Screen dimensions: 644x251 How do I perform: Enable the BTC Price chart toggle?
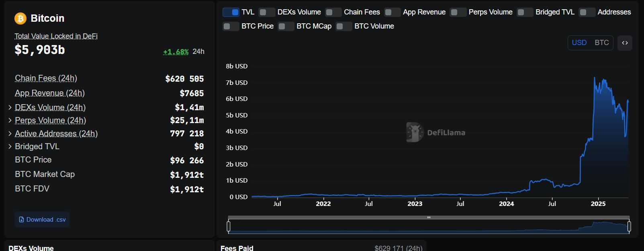(x=231, y=26)
